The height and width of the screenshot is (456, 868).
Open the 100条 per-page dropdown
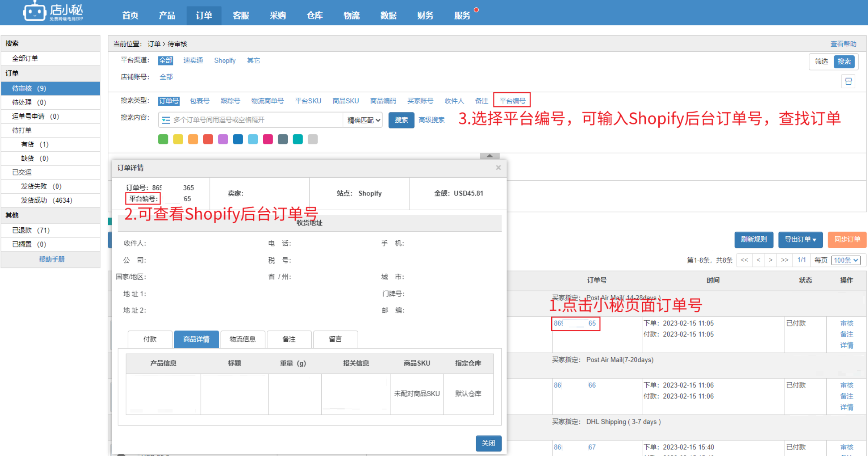click(846, 260)
